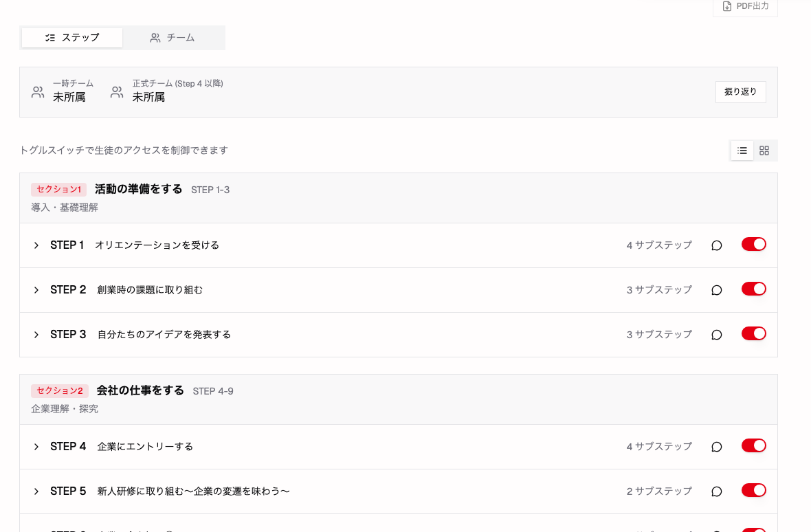The height and width of the screenshot is (532, 811).
Task: Click the 4 サブステップ label of STEP 1
Action: [x=659, y=245]
